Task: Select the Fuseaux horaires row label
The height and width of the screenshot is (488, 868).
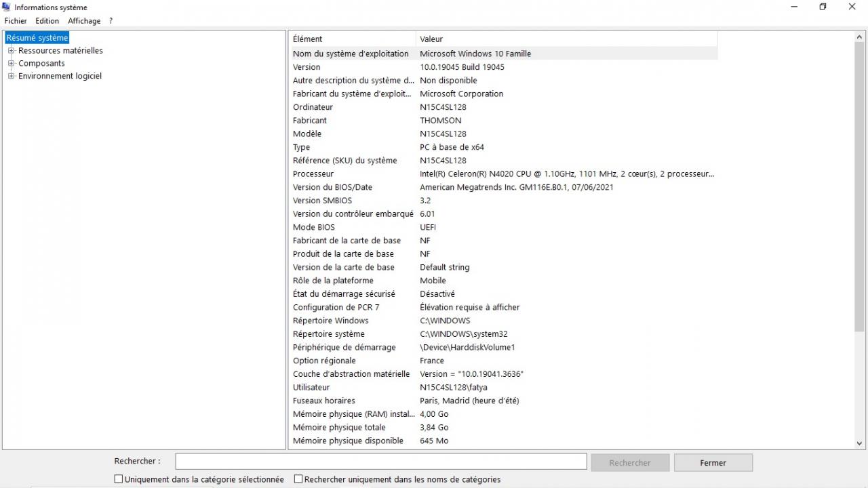Action: point(324,401)
